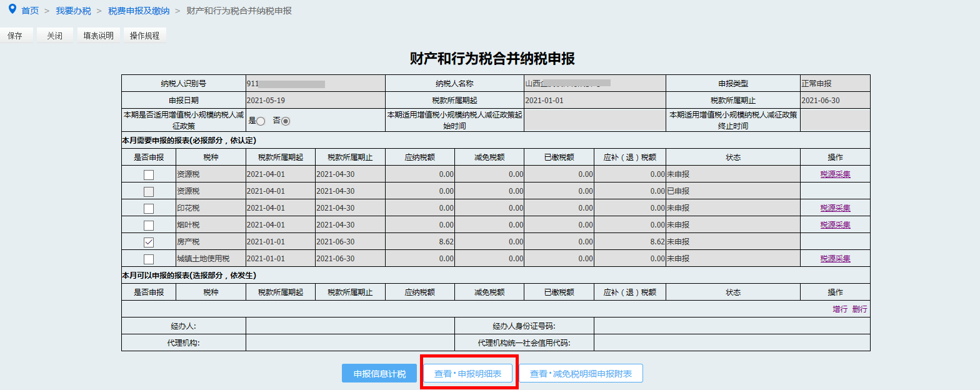Open 填表说明 instructions
The width and height of the screenshot is (980, 390).
[99, 36]
